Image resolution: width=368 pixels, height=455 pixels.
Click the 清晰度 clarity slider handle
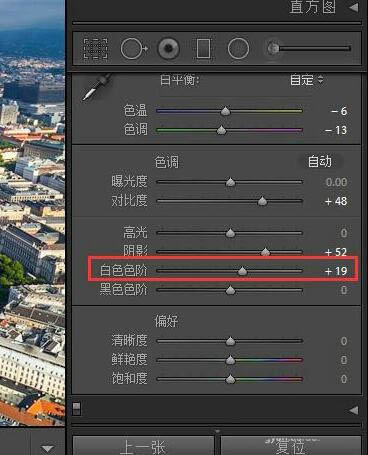click(230, 341)
